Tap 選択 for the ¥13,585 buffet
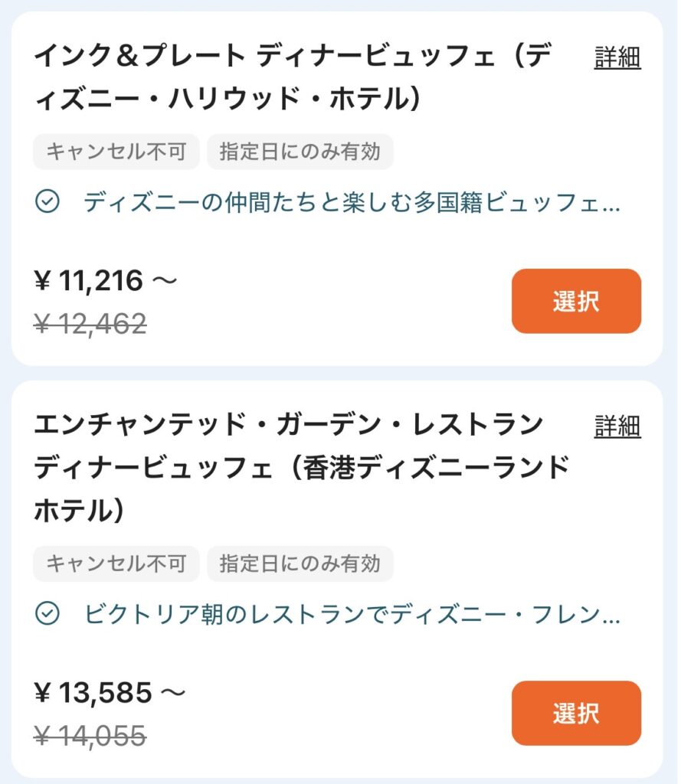This screenshot has width=681, height=784. click(576, 713)
